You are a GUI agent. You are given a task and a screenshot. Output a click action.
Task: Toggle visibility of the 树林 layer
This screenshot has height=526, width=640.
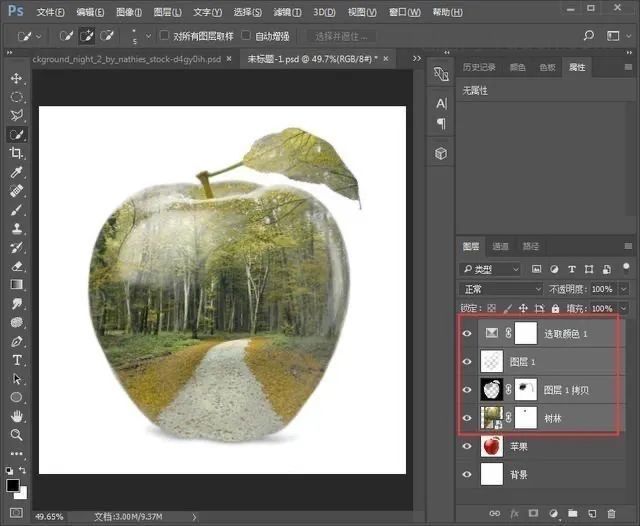pyautogui.click(x=467, y=417)
